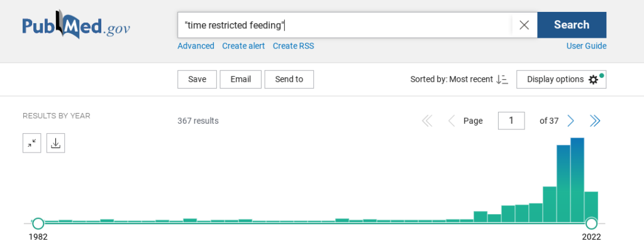Collapse the results by year chart
This screenshot has width=644, height=248.
pos(31,143)
